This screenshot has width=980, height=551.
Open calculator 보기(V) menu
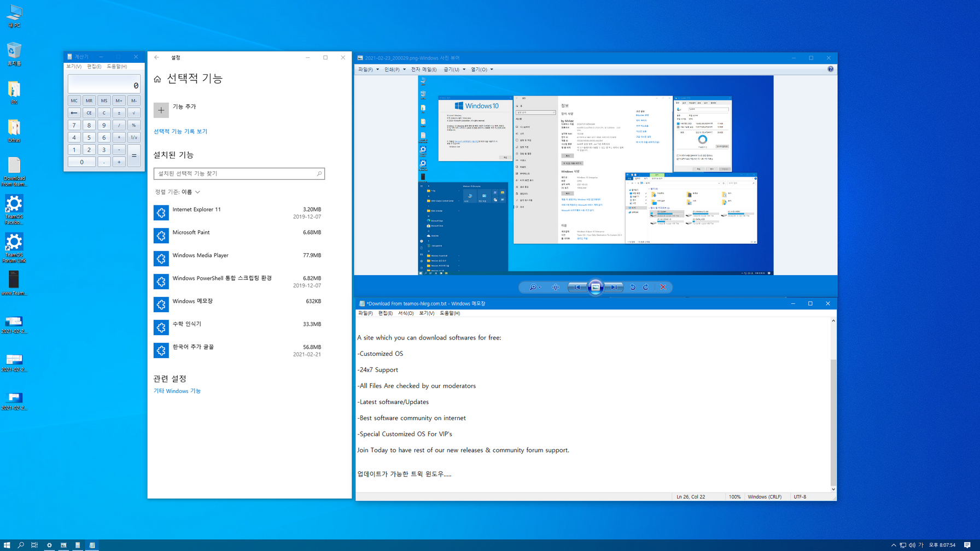pos(74,66)
